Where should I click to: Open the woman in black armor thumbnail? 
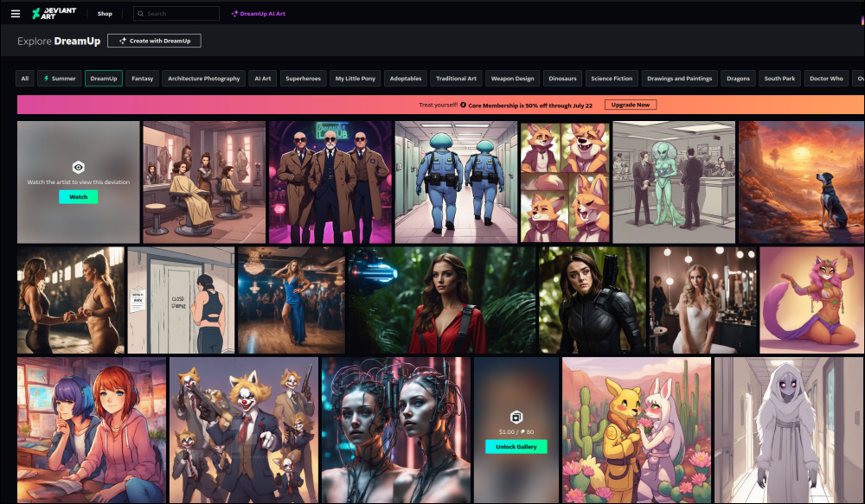(593, 300)
